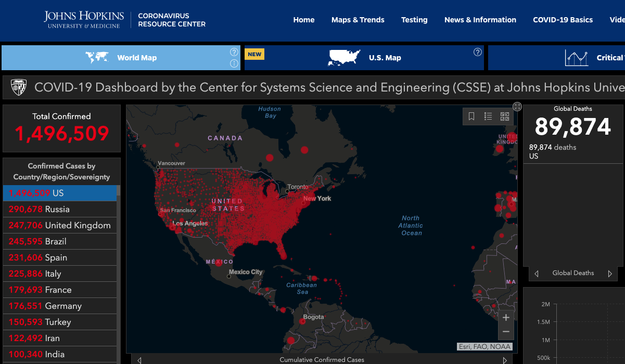Click World Map help question mark icon

pos(234,52)
